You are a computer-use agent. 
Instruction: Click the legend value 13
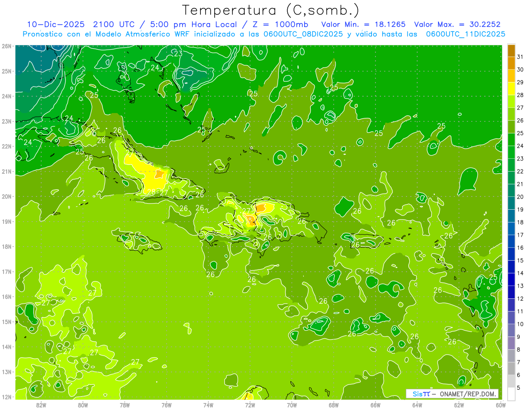[x=520, y=286]
